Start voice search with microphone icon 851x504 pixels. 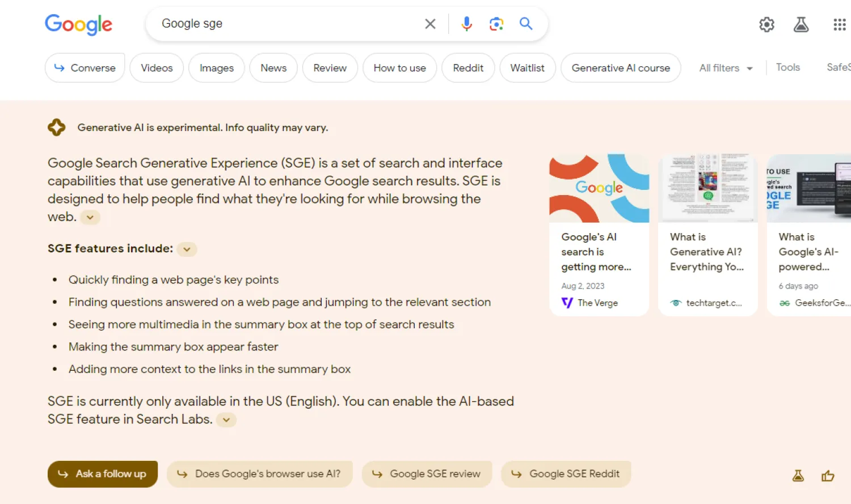click(x=466, y=24)
